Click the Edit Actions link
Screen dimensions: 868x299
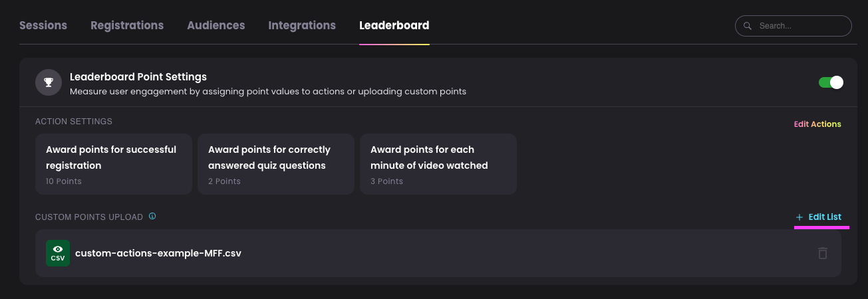(x=817, y=124)
